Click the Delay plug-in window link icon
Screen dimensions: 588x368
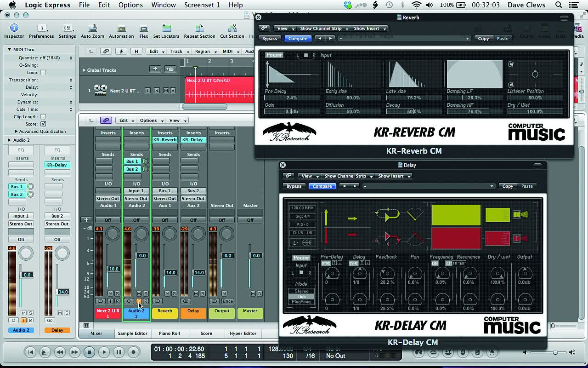coord(288,176)
